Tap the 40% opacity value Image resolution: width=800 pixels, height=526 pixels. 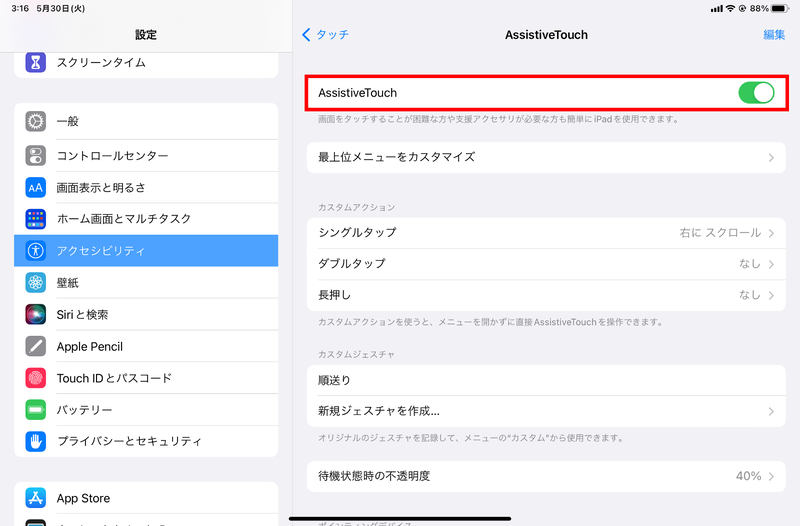[748, 476]
